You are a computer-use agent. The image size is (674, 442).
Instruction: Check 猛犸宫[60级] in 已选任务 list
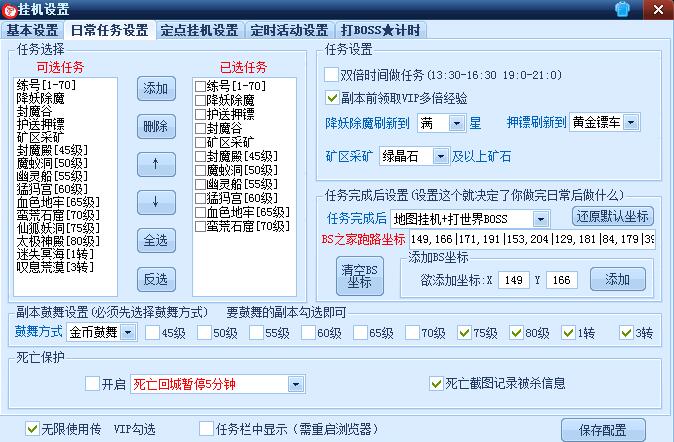pos(200,198)
